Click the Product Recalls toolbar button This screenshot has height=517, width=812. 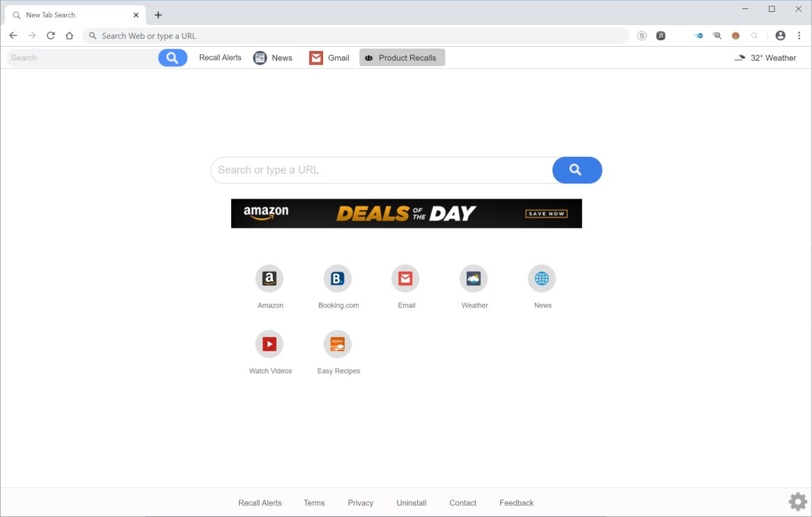(402, 58)
